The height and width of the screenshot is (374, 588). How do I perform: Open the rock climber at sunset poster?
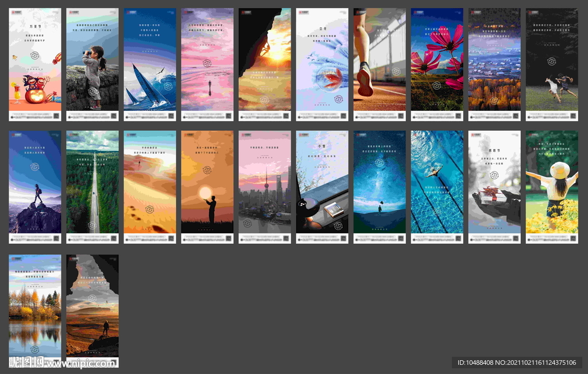point(264,64)
